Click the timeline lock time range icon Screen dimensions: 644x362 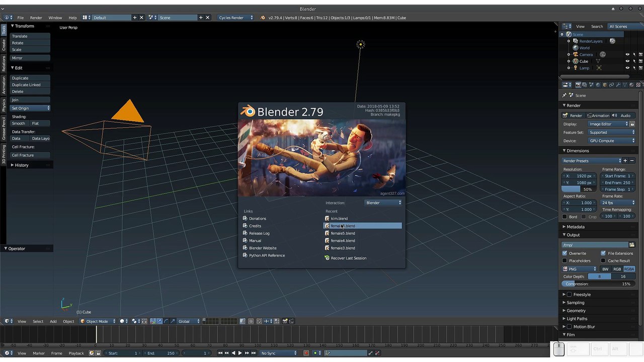tap(98, 353)
